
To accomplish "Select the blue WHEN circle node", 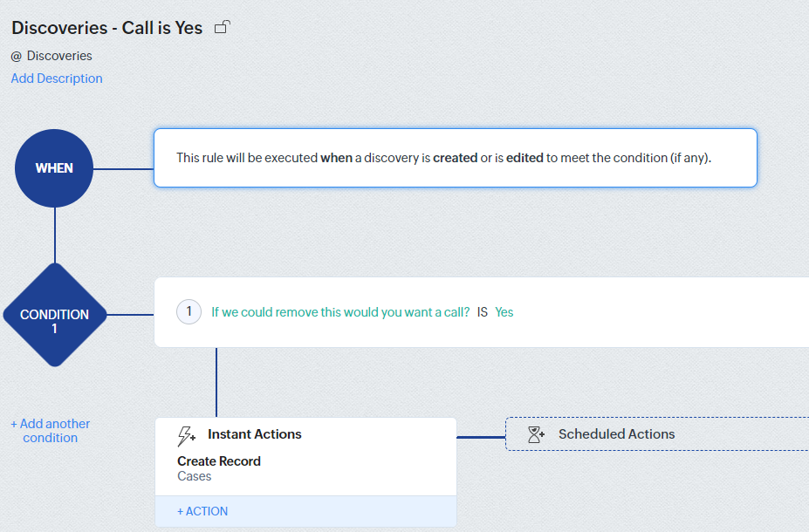I will (x=54, y=168).
